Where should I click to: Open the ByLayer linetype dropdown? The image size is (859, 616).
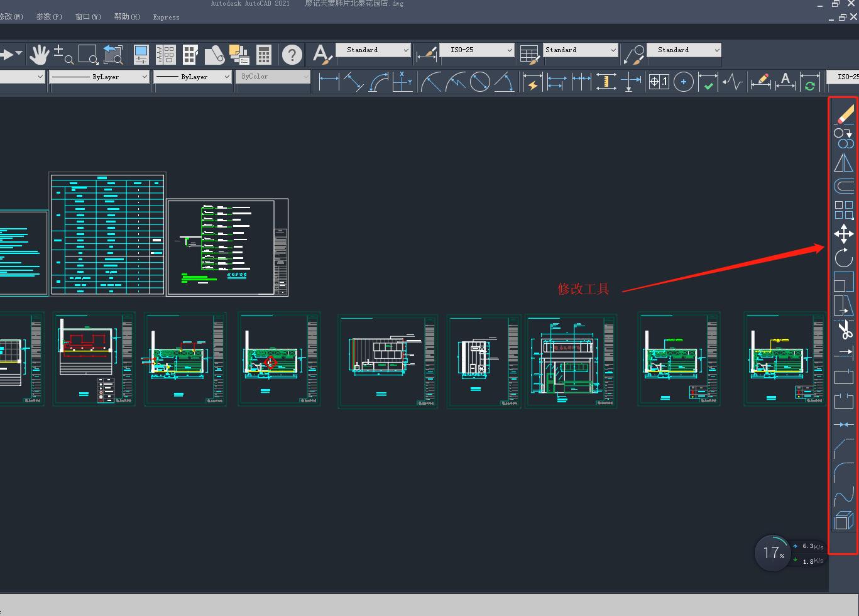[99, 77]
